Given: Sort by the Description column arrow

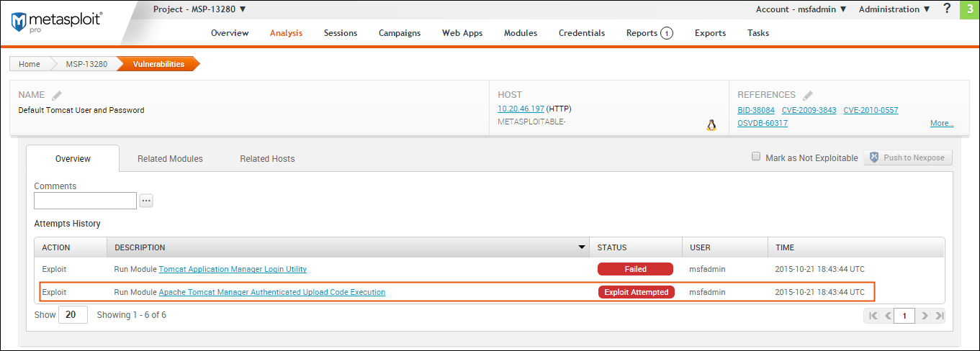Looking at the screenshot, I should [x=582, y=247].
